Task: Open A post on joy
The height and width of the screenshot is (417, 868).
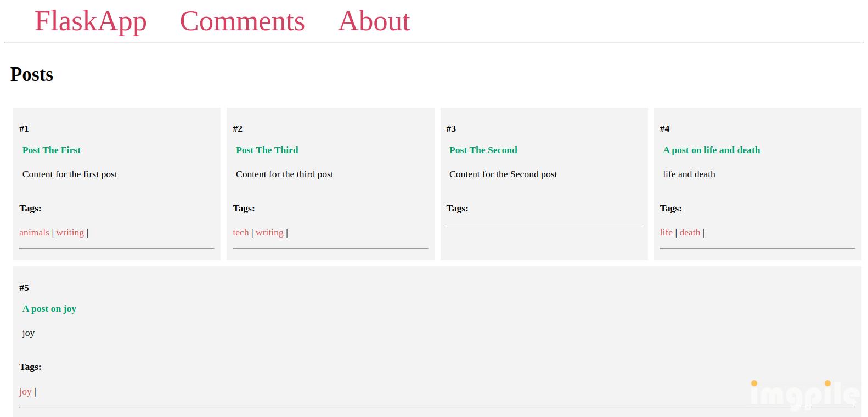Action: point(49,308)
